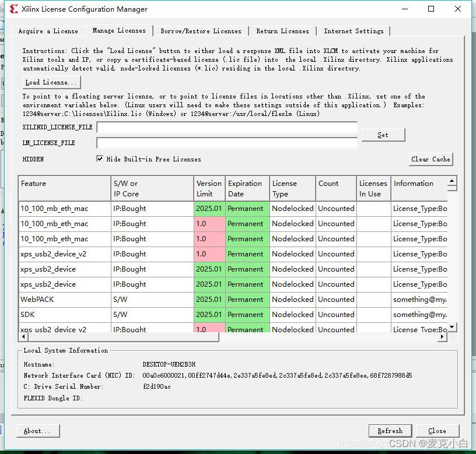Click inside the XILINXD_LICENSE_FILE field

[228, 127]
